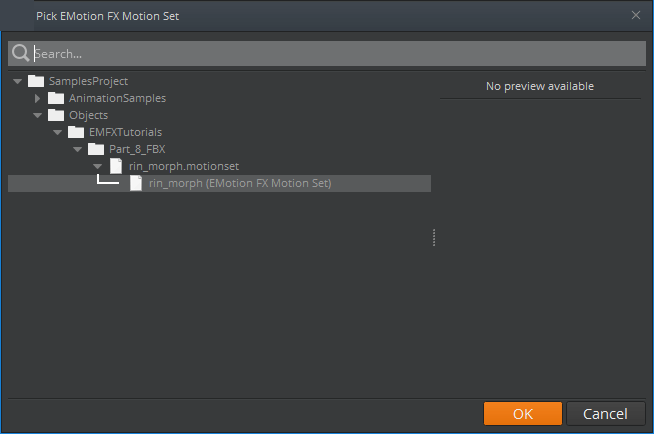Image resolution: width=654 pixels, height=434 pixels.
Task: Click the Objects folder icon
Action: [56, 115]
